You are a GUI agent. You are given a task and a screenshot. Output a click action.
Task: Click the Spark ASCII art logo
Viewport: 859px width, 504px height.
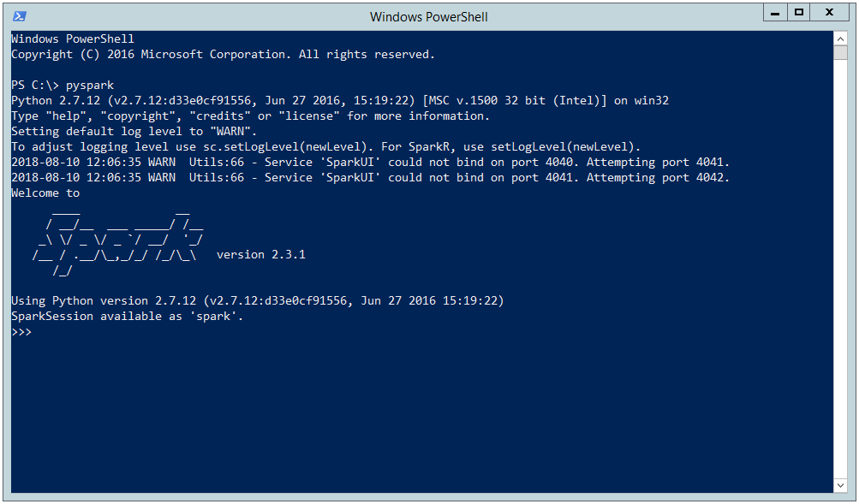pos(117,240)
